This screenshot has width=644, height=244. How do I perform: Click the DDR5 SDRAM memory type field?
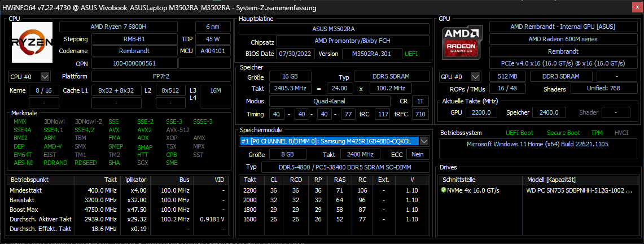pos(391,77)
